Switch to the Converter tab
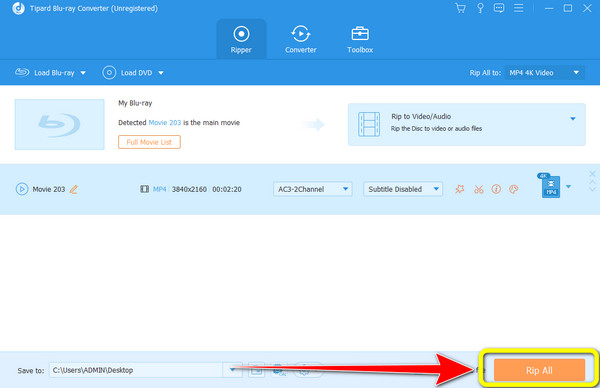600x388 pixels. pyautogui.click(x=301, y=39)
